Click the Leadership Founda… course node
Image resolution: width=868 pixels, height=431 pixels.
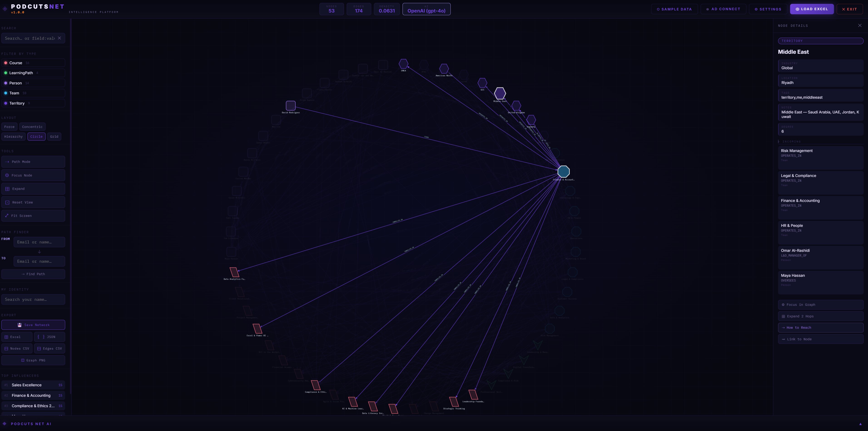point(473,395)
